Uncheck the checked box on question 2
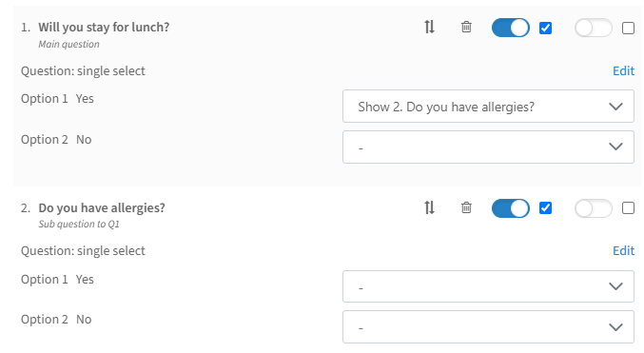 [545, 208]
